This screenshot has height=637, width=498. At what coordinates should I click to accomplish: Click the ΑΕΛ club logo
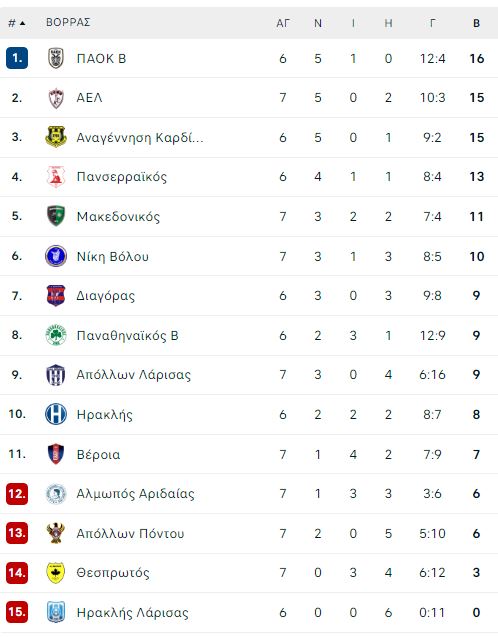coord(56,98)
